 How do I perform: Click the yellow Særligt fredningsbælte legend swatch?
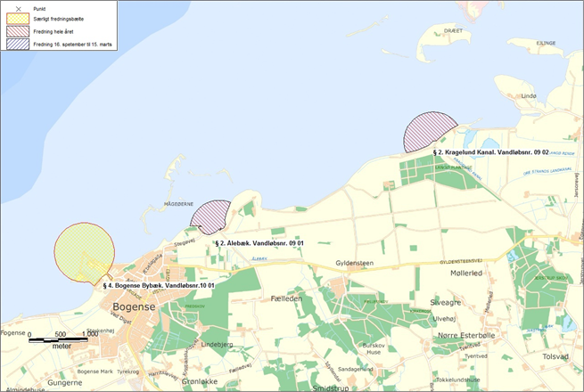point(19,19)
